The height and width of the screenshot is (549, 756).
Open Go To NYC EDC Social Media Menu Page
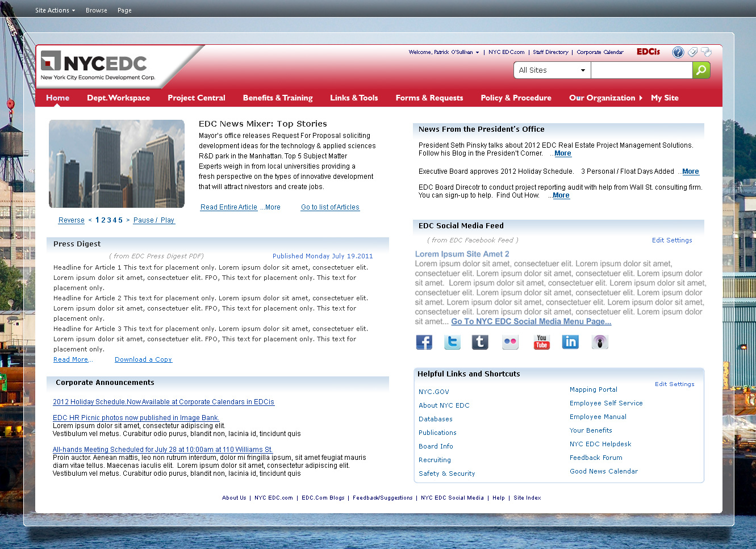pos(531,321)
